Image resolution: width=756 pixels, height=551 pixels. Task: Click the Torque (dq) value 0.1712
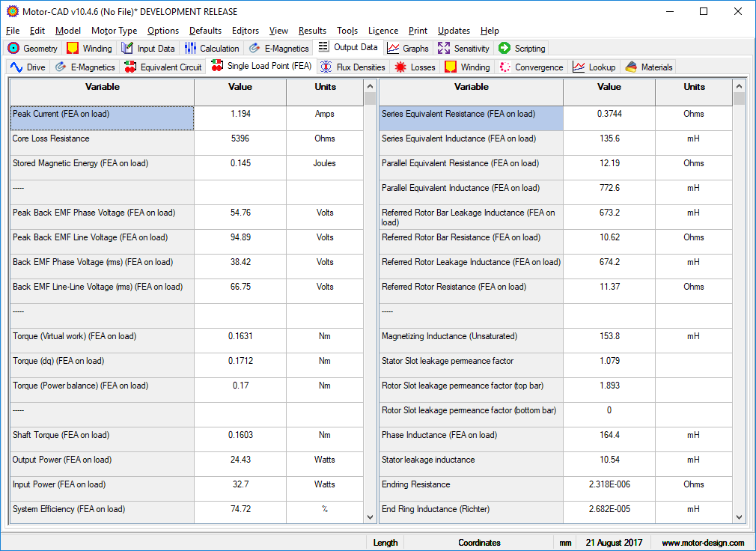[240, 361]
